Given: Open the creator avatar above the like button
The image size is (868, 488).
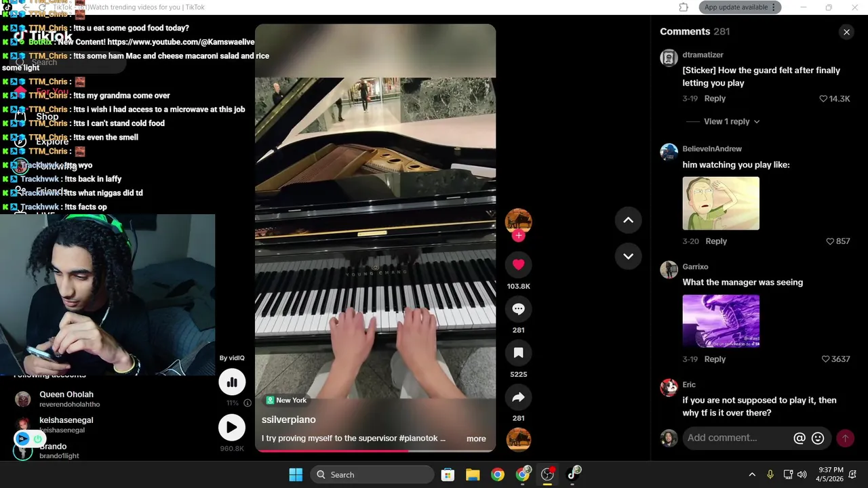Looking at the screenshot, I should 518,221.
